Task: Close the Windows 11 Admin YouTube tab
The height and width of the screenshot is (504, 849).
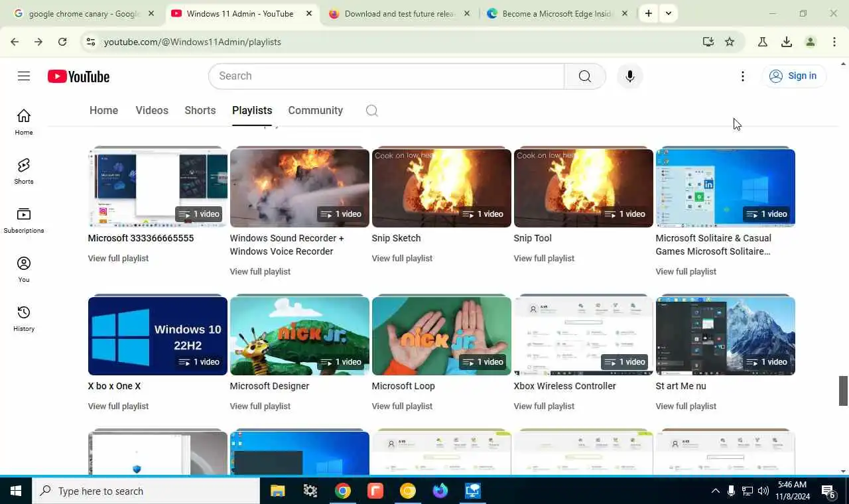Action: click(x=309, y=13)
